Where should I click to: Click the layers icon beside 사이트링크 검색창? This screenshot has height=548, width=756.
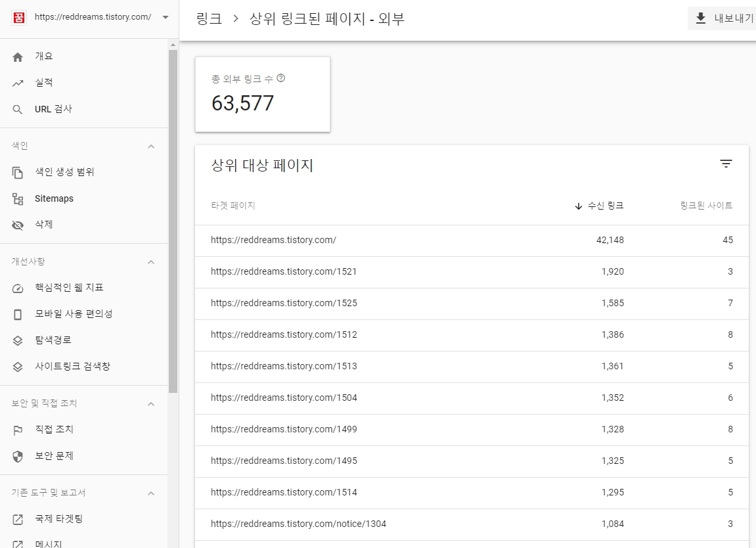coord(18,367)
